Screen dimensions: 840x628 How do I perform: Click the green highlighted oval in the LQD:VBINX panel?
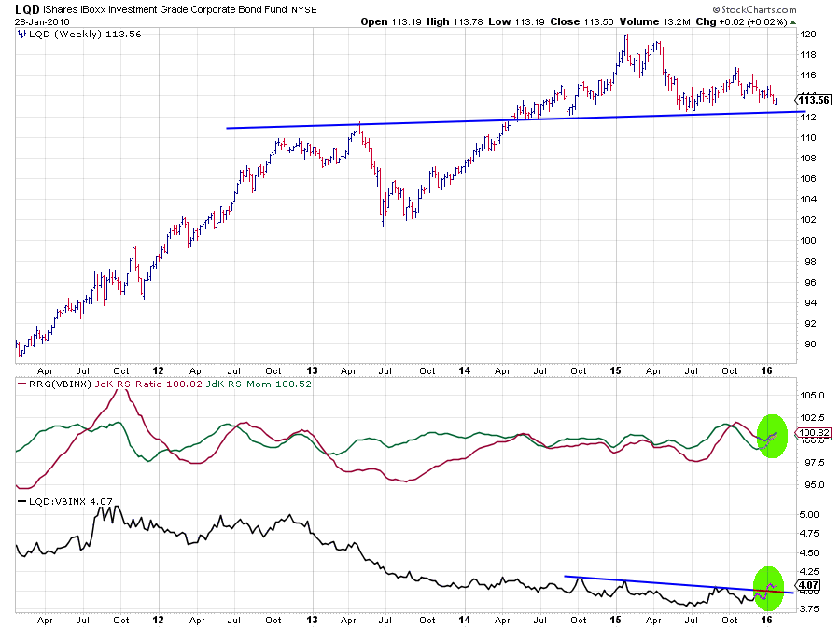(x=769, y=589)
